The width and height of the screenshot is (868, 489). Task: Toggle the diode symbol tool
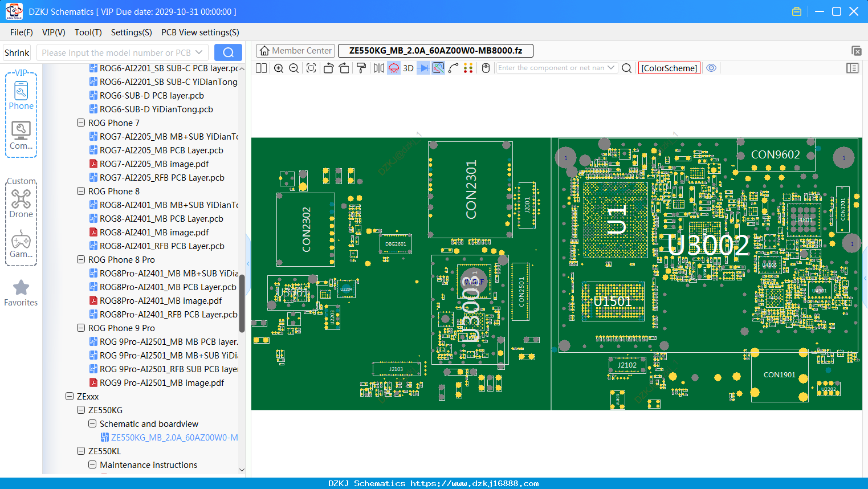point(423,68)
